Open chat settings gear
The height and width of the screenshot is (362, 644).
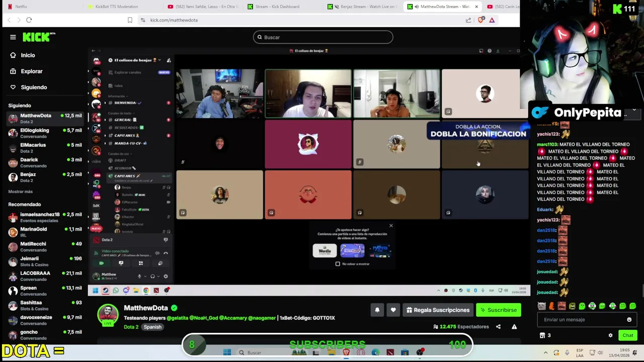[610, 335]
